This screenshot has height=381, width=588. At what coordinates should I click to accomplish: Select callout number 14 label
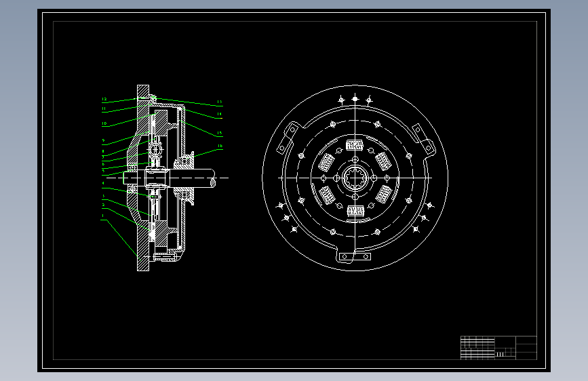[219, 114]
